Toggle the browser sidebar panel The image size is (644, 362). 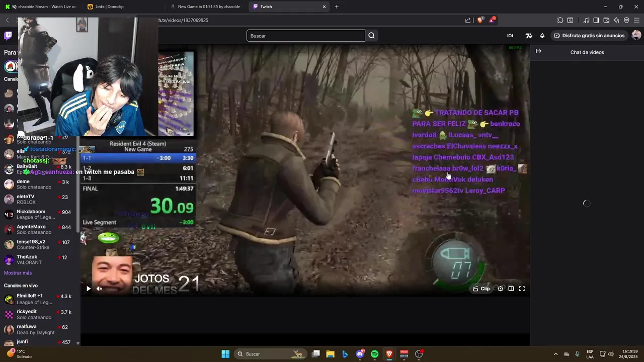(596, 20)
